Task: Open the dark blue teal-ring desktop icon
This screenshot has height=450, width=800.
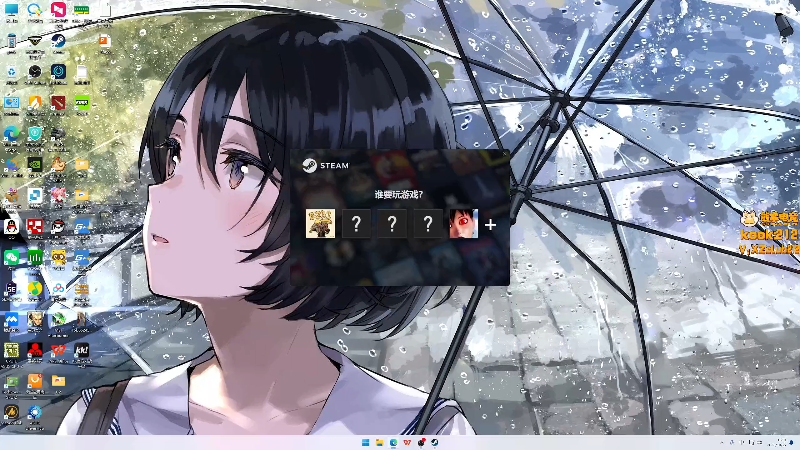Action: pyautogui.click(x=58, y=72)
